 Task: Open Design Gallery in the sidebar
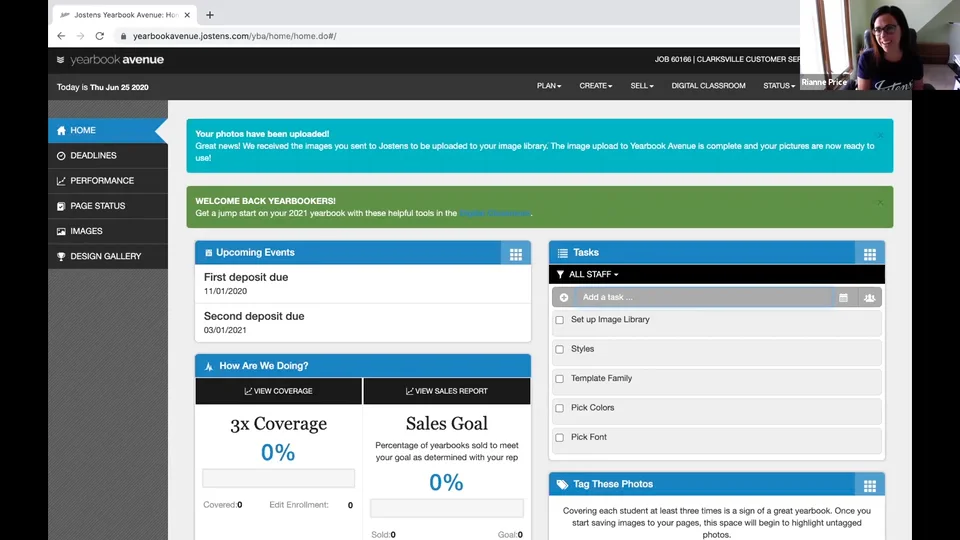click(108, 256)
